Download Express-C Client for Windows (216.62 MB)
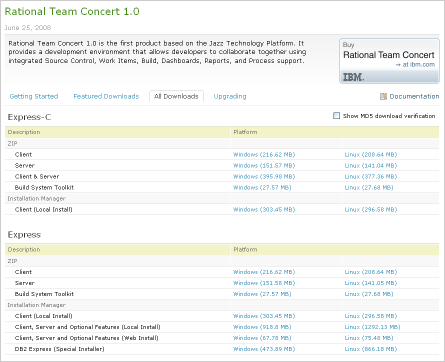The height and width of the screenshot is (362, 445). (264, 155)
